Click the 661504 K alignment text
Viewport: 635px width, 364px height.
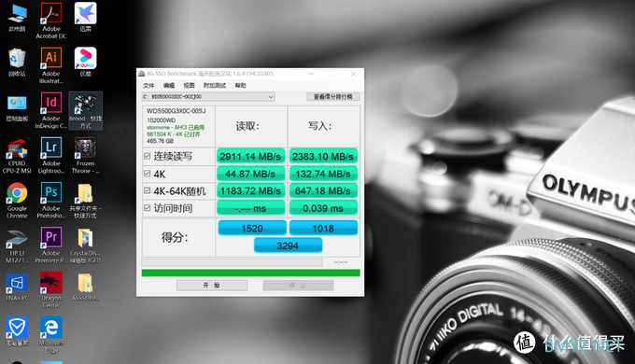pyautogui.click(x=174, y=134)
